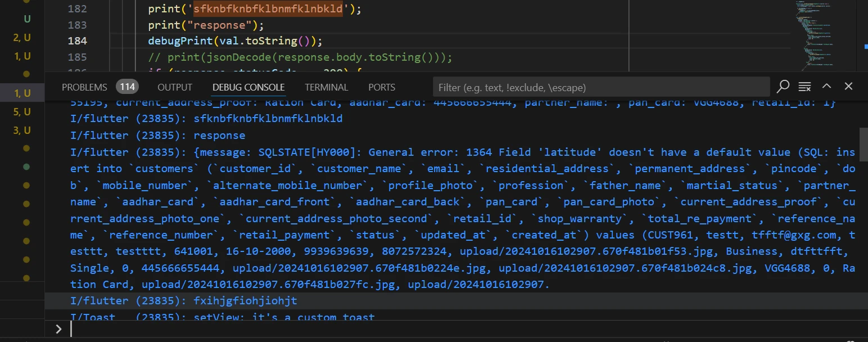Click the debug console vertical scrollbar
868x342 pixels.
click(863, 145)
